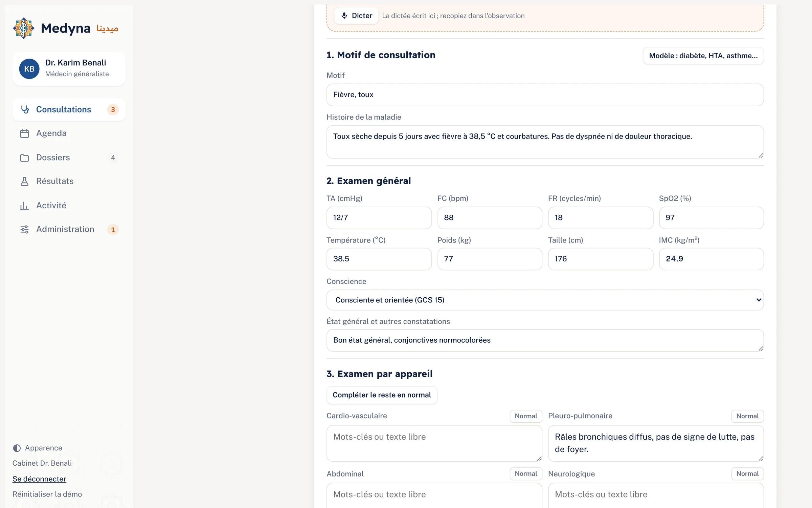This screenshot has height=508, width=812.
Task: Click the Consultations badge showing 3
Action: [x=113, y=109]
